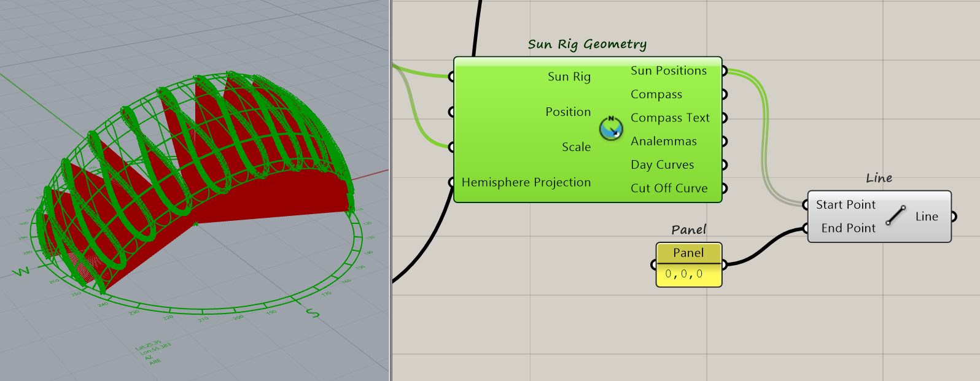
Task: Click the Compass Text output label
Action: point(670,118)
